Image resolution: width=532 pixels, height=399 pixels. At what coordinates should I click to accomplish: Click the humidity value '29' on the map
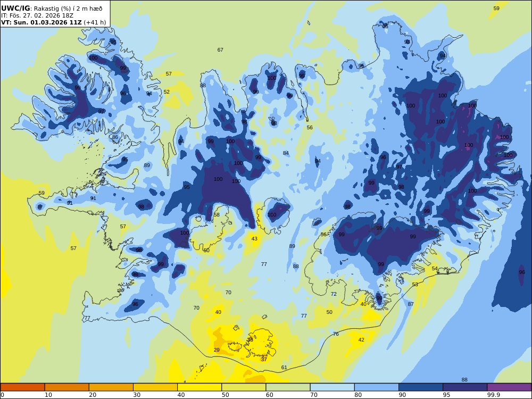click(x=217, y=350)
